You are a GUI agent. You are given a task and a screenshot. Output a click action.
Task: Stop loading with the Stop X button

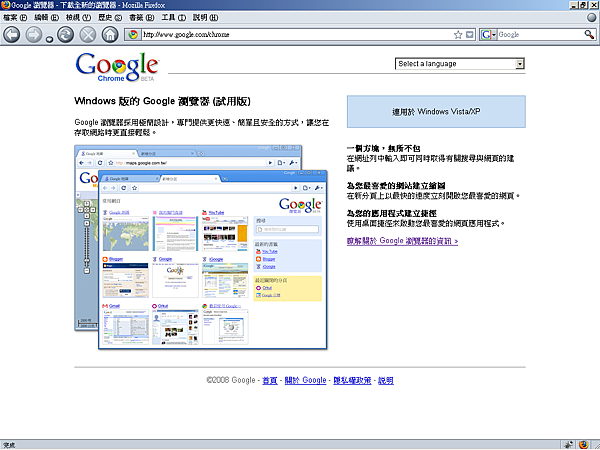(x=88, y=35)
